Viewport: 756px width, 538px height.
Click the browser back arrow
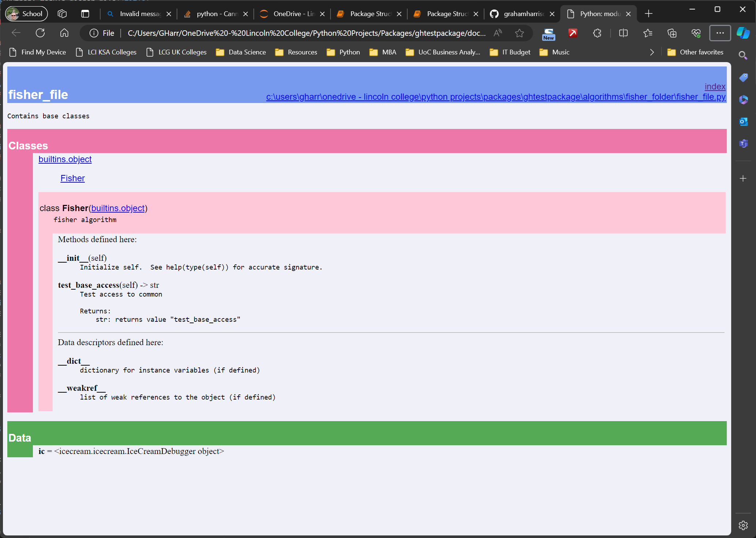click(x=16, y=33)
